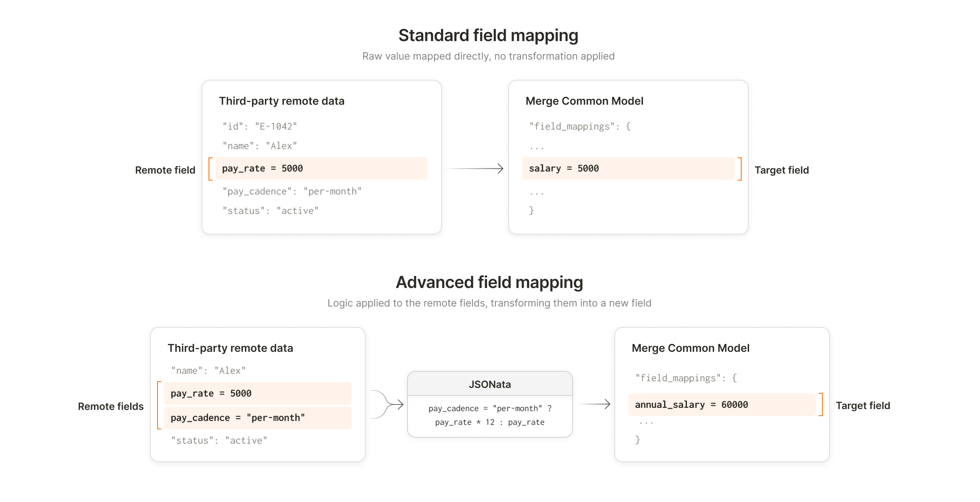Image resolution: width=980 pixels, height=502 pixels.
Task: Open the Standard field mapping heading
Action: coord(489,35)
